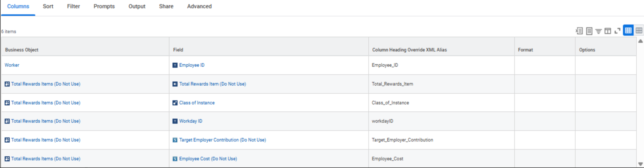Click business object icon in Employee_Cost row
644x168 pixels.
click(x=7, y=159)
